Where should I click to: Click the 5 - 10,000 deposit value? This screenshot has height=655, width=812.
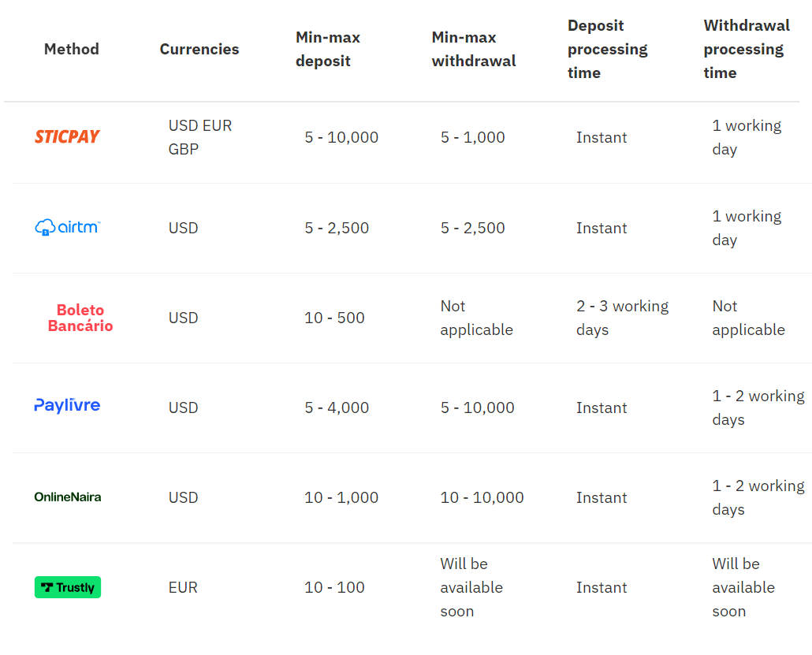point(341,137)
